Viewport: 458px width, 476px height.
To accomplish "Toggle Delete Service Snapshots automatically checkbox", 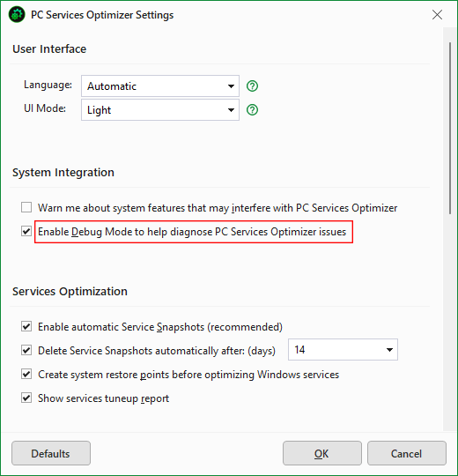I will pos(26,350).
